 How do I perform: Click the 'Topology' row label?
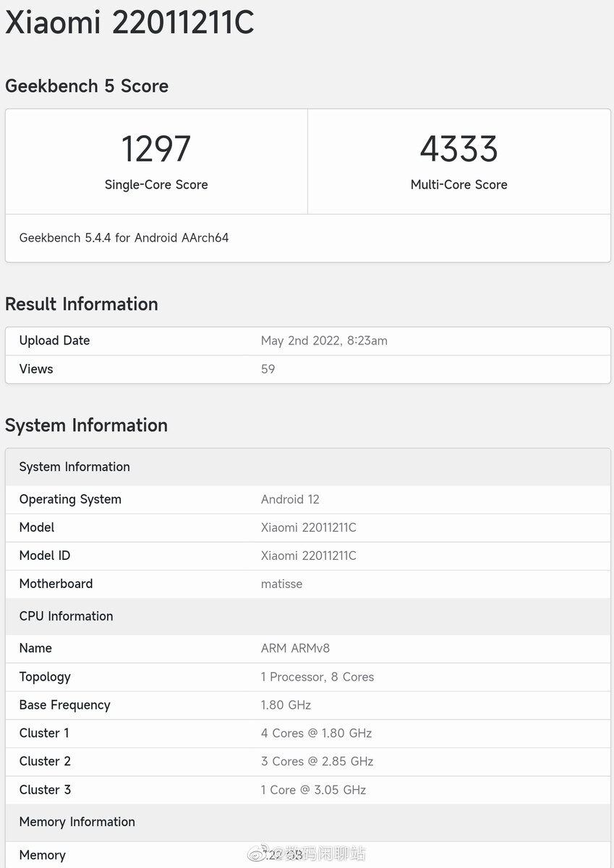[45, 677]
